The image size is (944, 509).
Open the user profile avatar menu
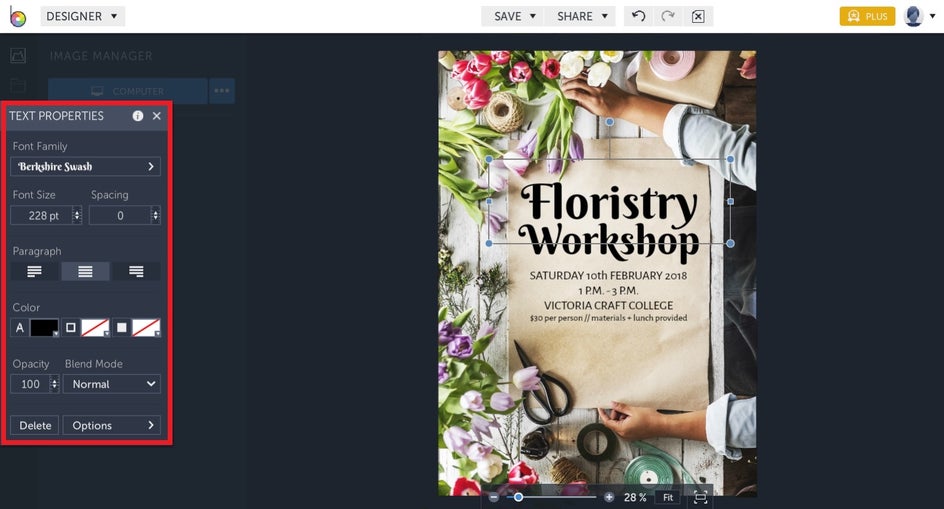[920, 16]
